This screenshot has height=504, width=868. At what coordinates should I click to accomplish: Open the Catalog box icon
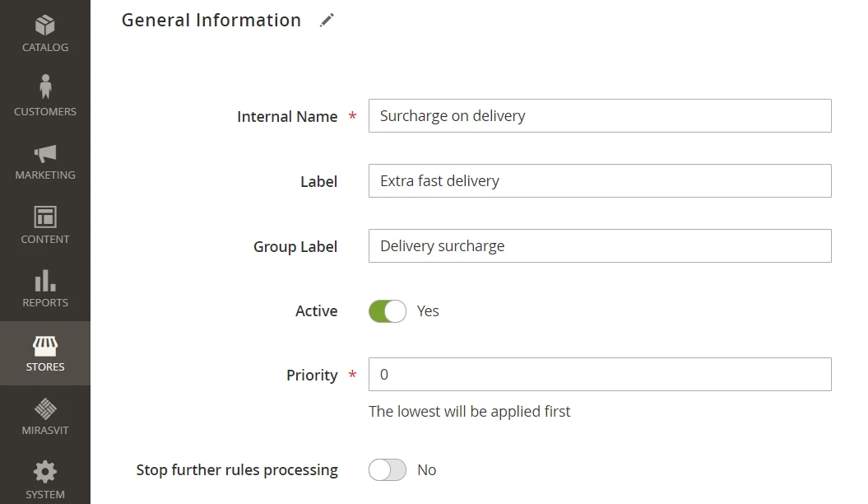tap(45, 25)
